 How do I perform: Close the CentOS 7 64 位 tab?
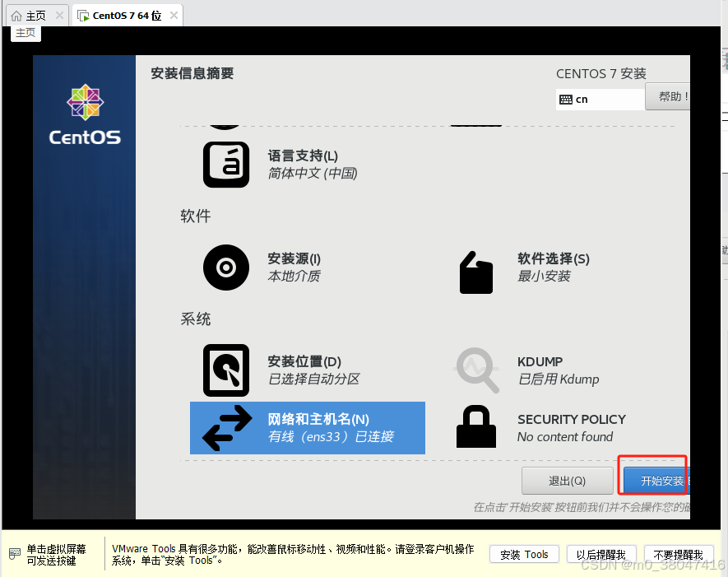[174, 16]
